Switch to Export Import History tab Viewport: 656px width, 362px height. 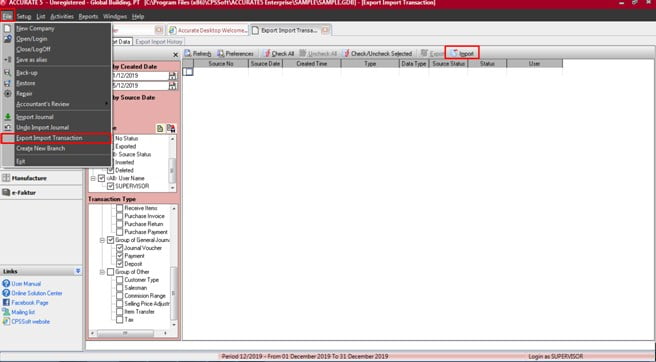tap(159, 42)
